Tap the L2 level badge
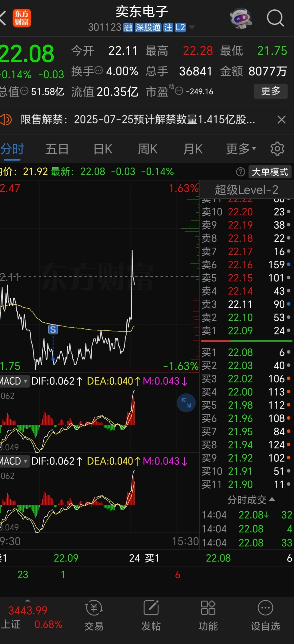294x644 pixels. point(180,27)
